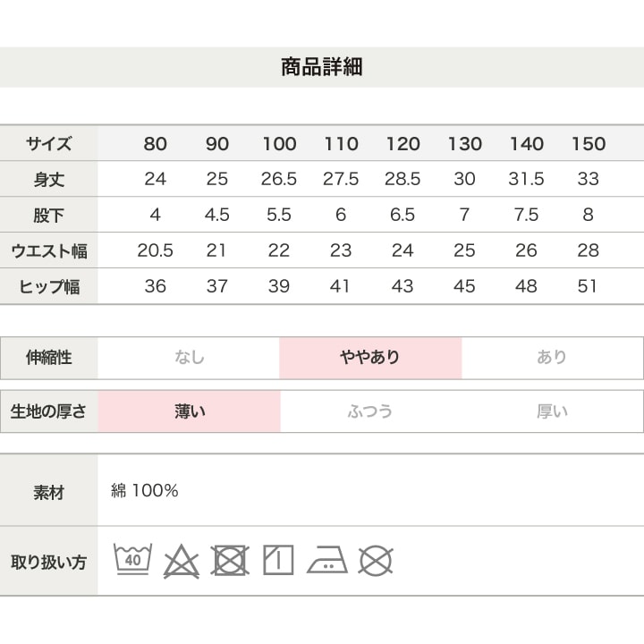Viewport: 644px width, 644px height.
Task: Click the do-not-bleach triangle icon
Action: [x=181, y=562]
